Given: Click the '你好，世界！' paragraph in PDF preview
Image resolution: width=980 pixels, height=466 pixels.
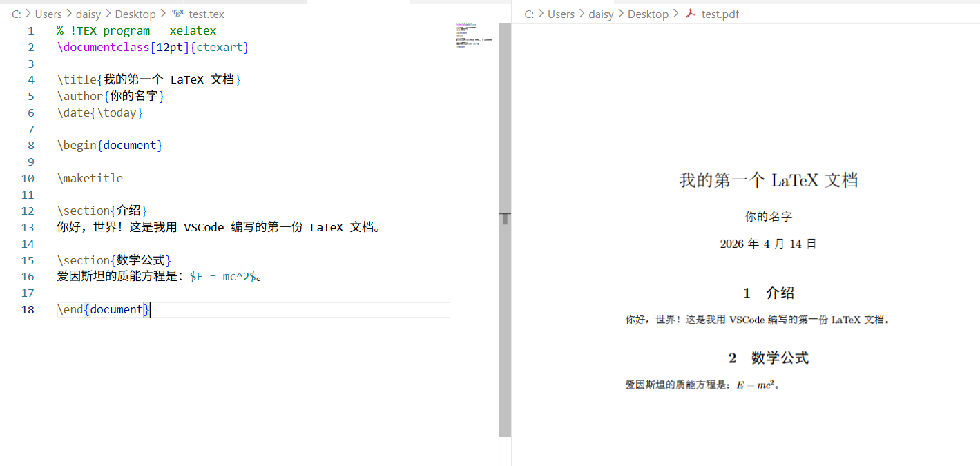Looking at the screenshot, I should coord(758,320).
